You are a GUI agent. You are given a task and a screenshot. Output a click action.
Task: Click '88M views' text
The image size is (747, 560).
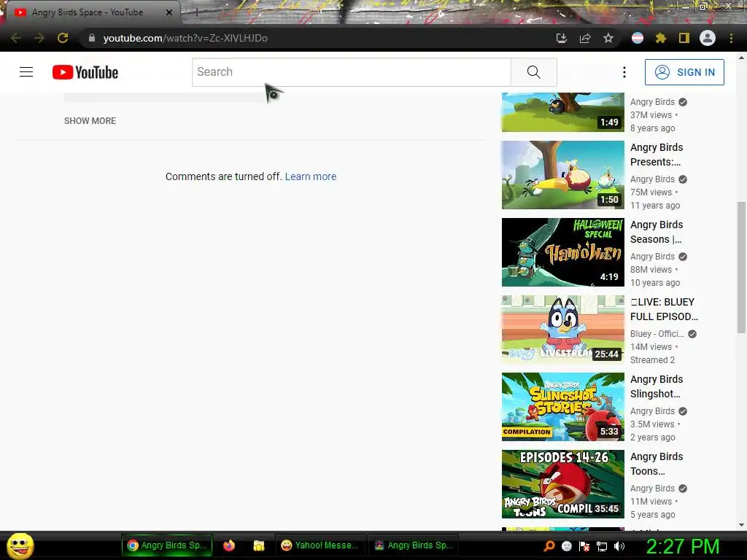651,270
